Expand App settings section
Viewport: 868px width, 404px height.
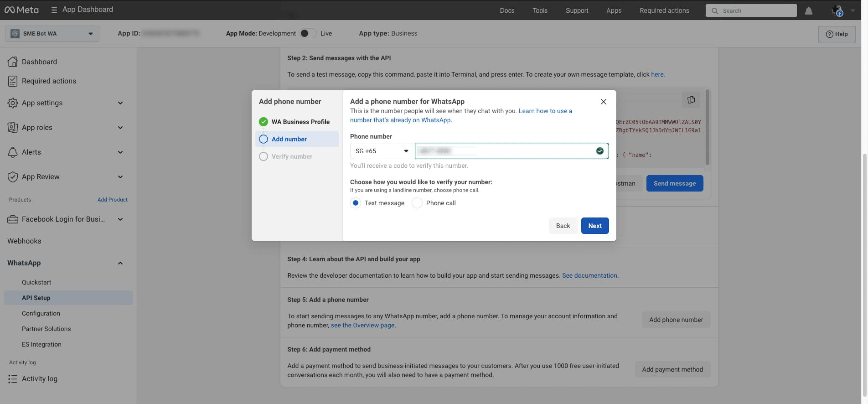120,103
